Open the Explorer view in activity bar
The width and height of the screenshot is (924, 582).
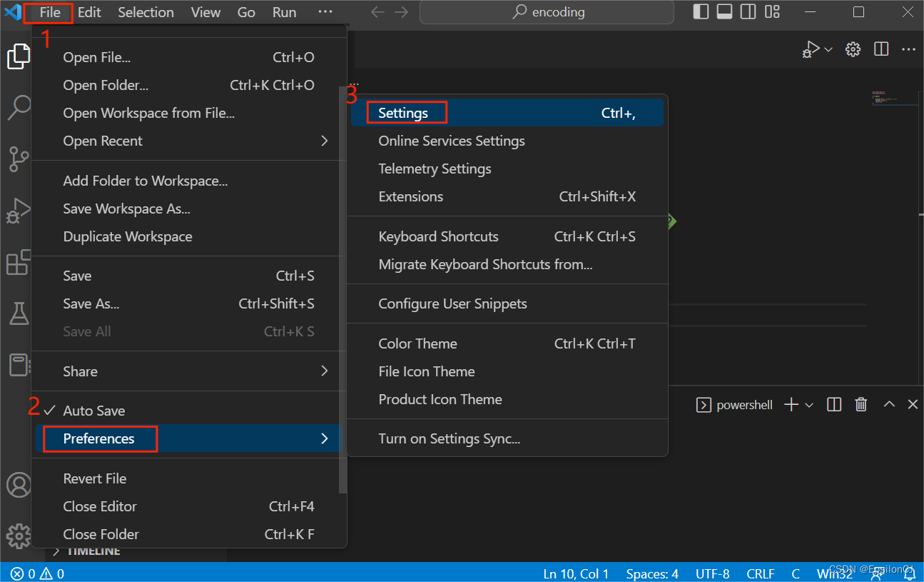coord(19,56)
